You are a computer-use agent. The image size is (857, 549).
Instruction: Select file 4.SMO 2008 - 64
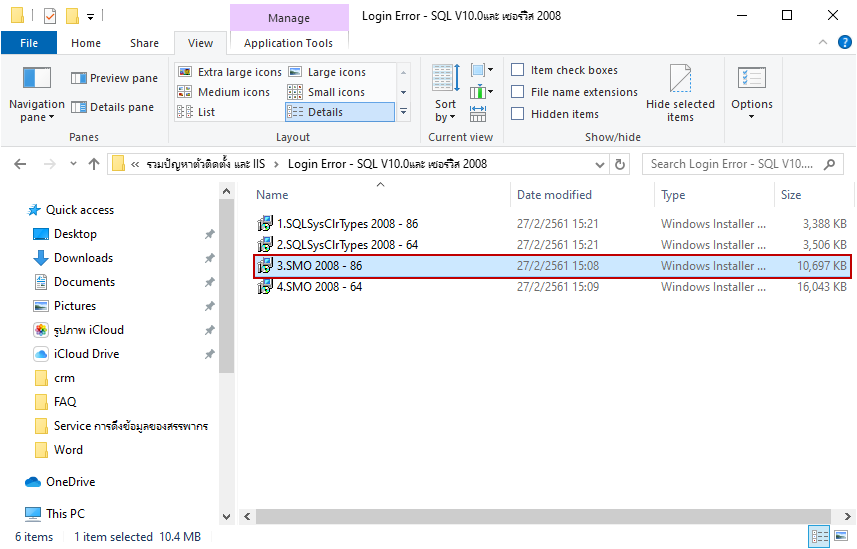tap(552, 287)
